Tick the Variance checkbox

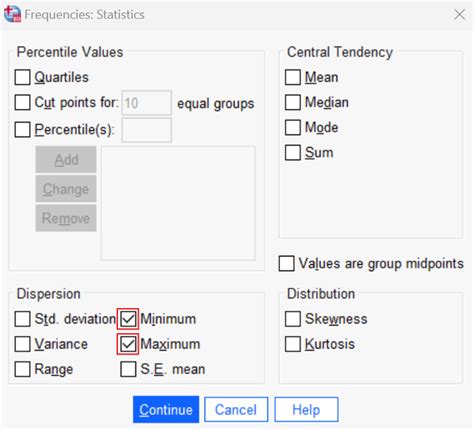click(x=22, y=344)
